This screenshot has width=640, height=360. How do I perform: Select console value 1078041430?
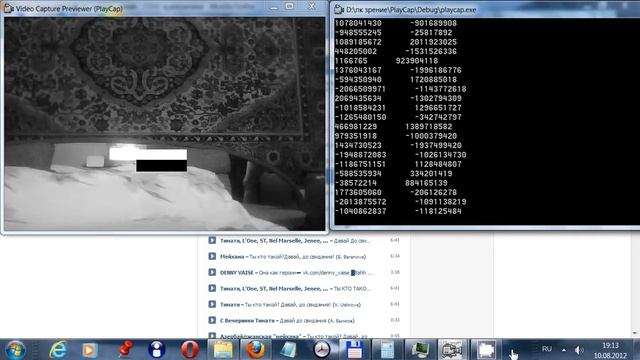pos(358,23)
